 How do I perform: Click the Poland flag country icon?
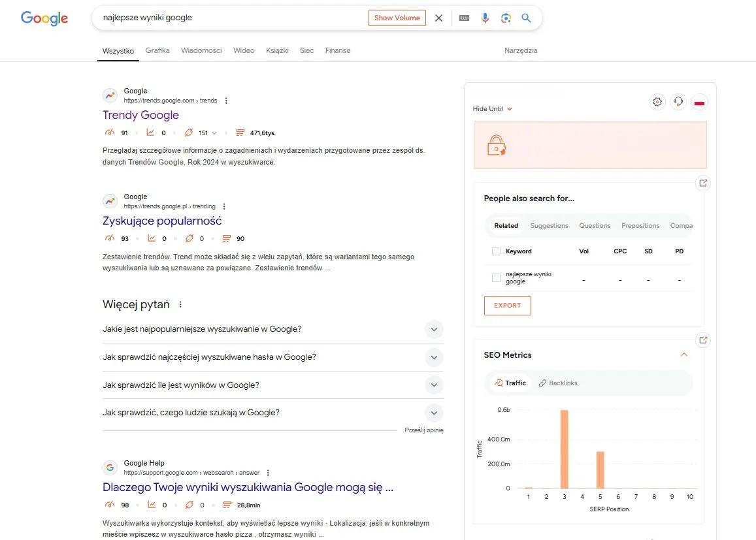tap(700, 102)
